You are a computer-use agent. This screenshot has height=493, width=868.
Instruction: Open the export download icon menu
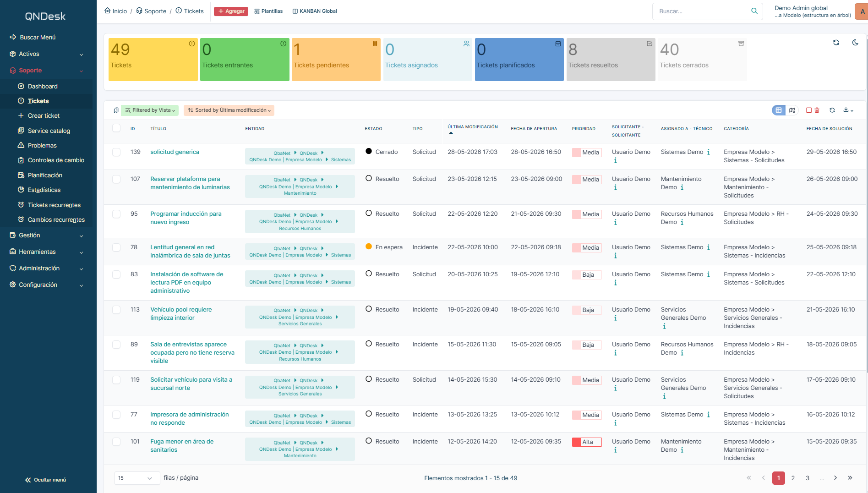point(848,110)
